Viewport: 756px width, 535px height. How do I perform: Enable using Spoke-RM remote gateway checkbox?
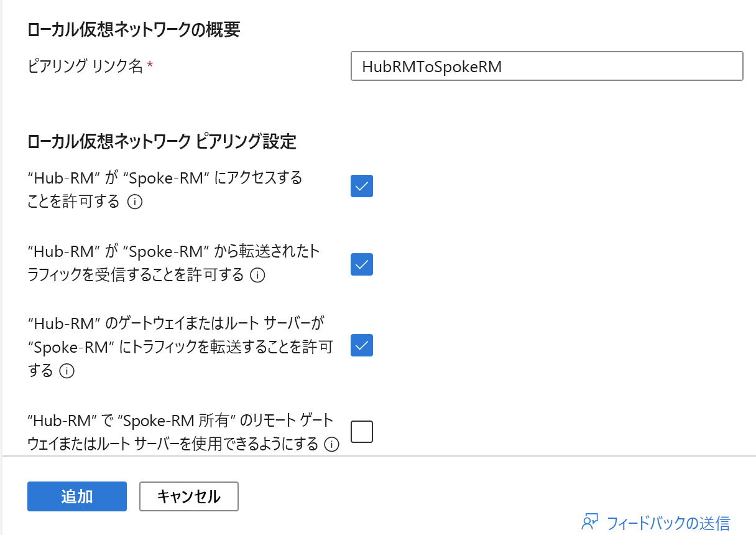click(x=362, y=431)
